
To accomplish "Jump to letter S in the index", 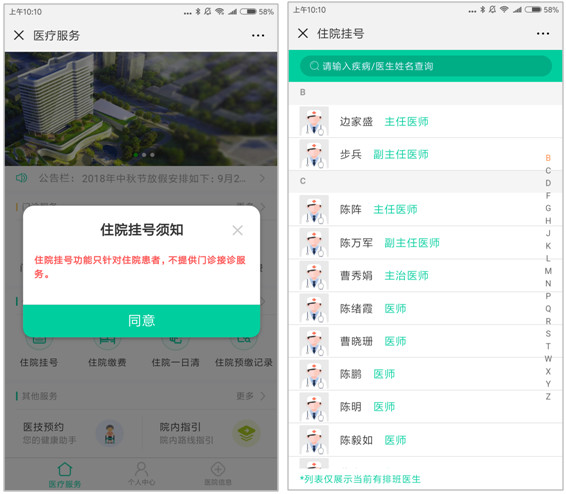I will 548,334.
